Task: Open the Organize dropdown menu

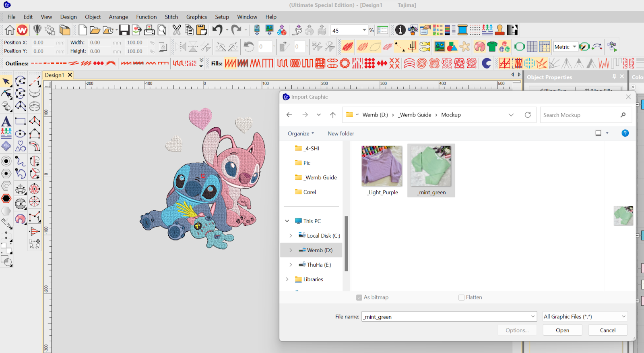Action: [x=301, y=133]
